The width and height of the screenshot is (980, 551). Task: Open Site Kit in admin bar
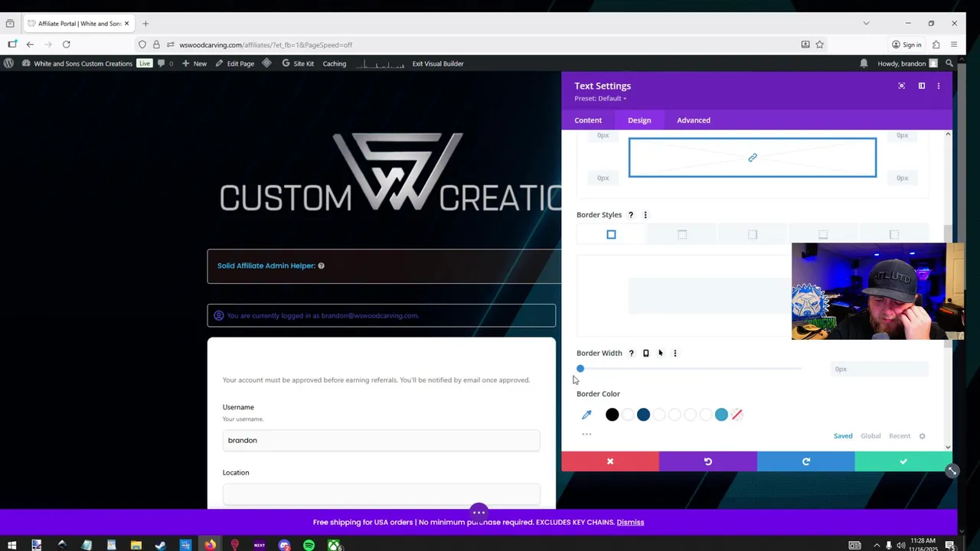(298, 64)
